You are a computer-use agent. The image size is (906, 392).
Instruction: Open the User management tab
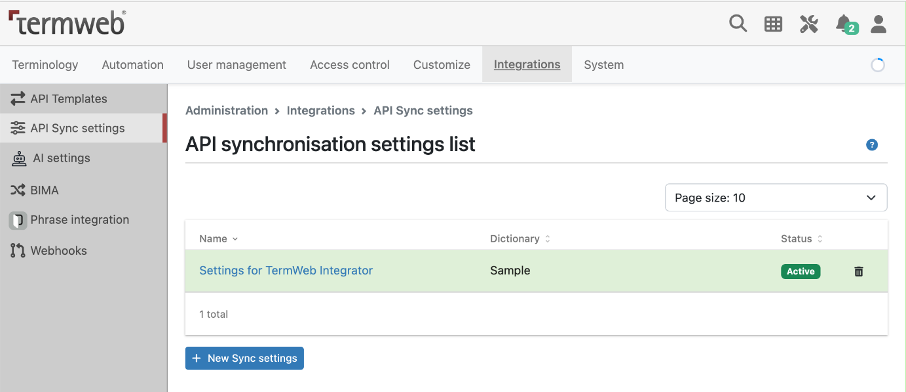(237, 65)
